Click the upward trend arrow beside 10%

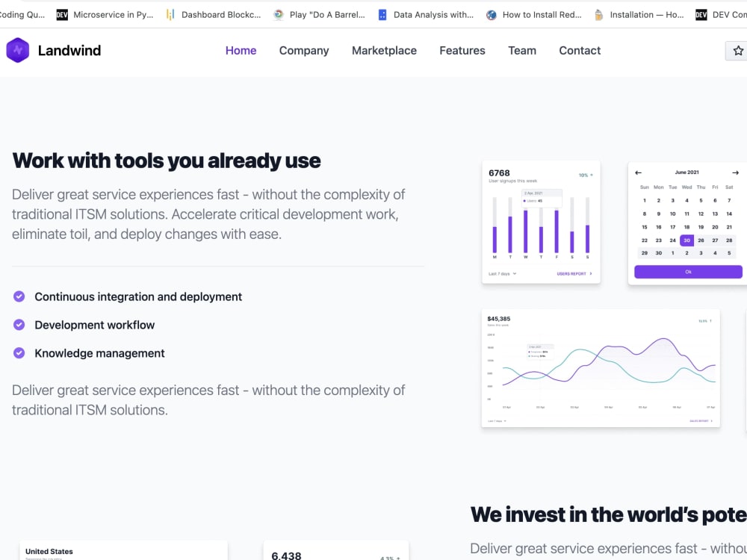[x=592, y=175]
